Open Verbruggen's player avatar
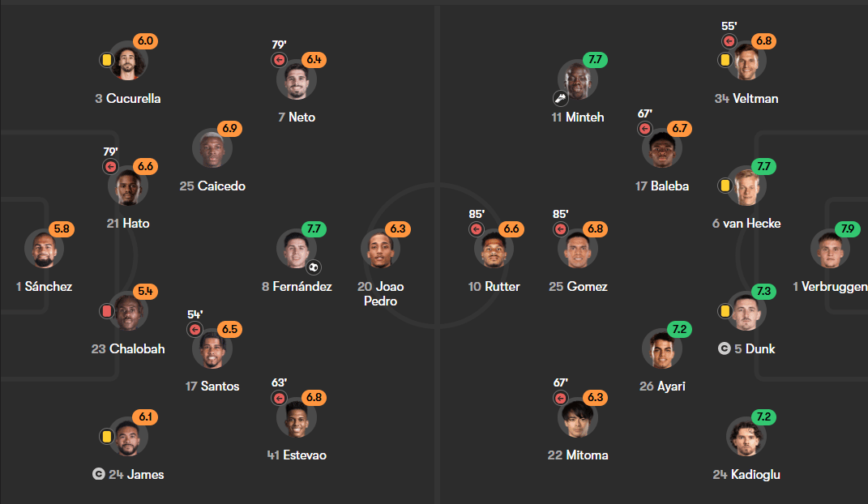This screenshot has width=868, height=504. pyautogui.click(x=831, y=249)
